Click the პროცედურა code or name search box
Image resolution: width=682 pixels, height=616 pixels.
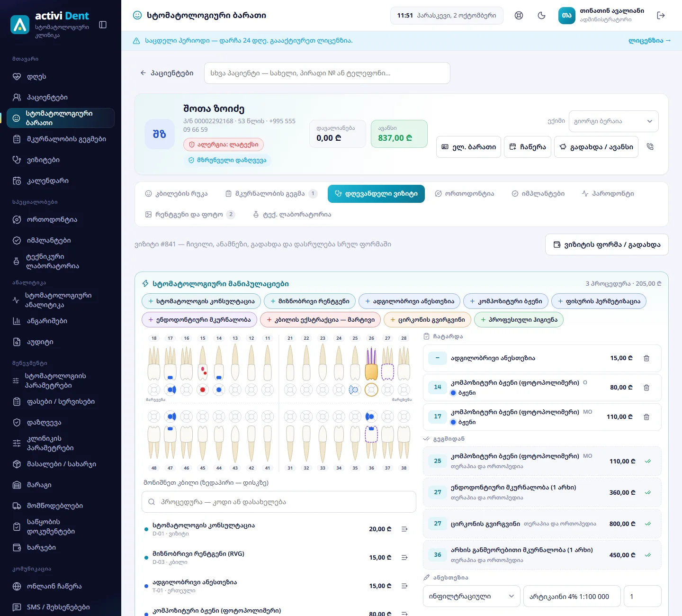(x=278, y=502)
